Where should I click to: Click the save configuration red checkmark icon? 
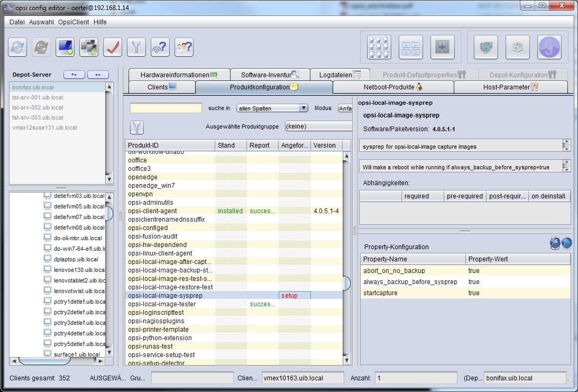pyautogui.click(x=113, y=47)
